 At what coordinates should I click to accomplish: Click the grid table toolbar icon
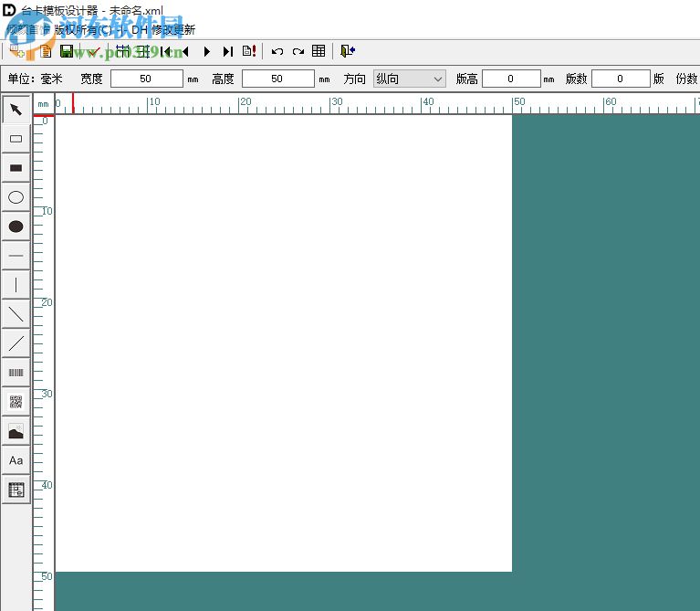pyautogui.click(x=319, y=51)
